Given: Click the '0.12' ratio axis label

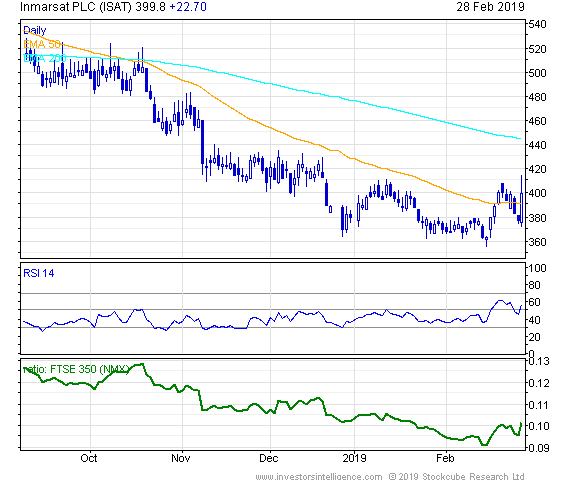Looking at the screenshot, I should pyautogui.click(x=539, y=383).
